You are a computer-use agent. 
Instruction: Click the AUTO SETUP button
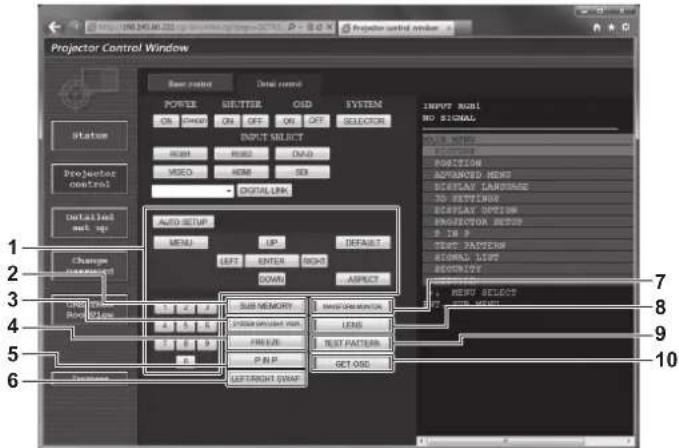tap(183, 222)
